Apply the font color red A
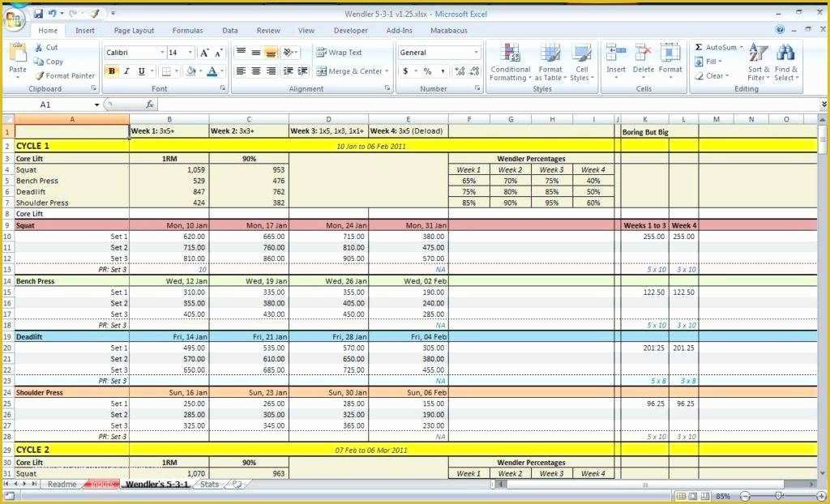 (x=212, y=71)
